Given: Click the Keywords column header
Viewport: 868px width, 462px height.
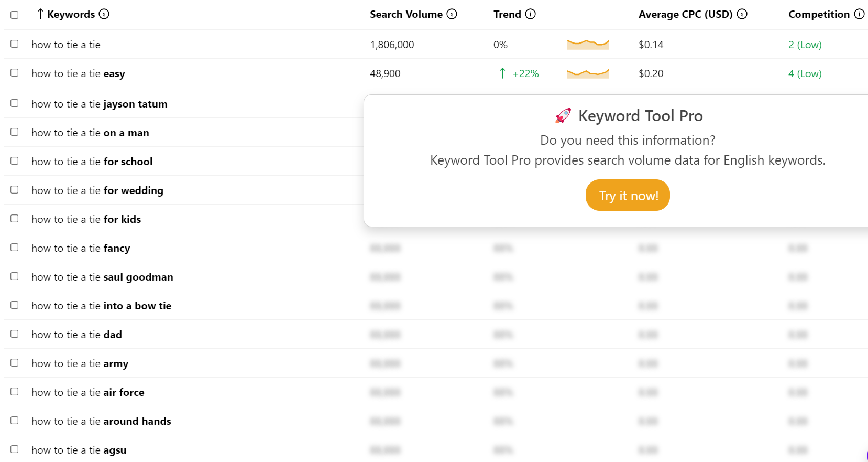Looking at the screenshot, I should tap(71, 14).
